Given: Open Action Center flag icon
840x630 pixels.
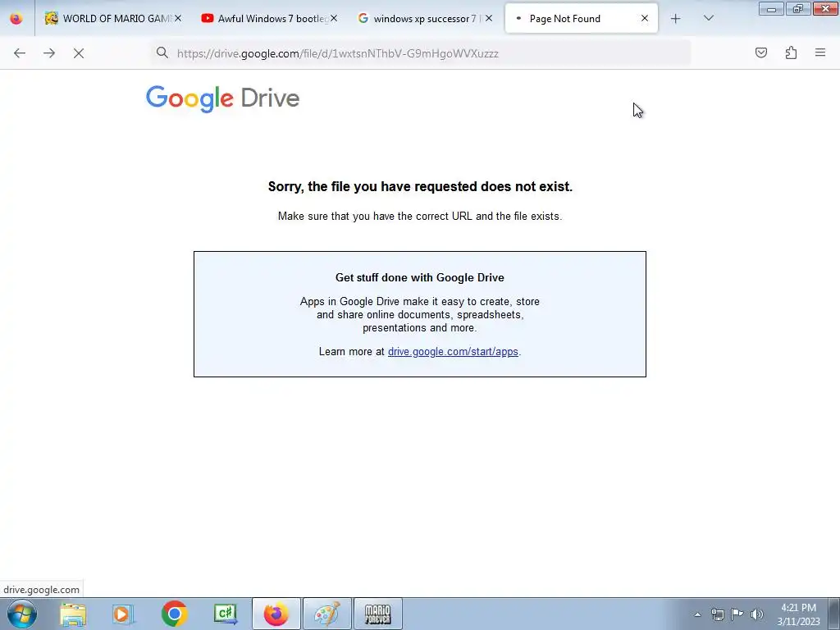Looking at the screenshot, I should pyautogui.click(x=737, y=614).
